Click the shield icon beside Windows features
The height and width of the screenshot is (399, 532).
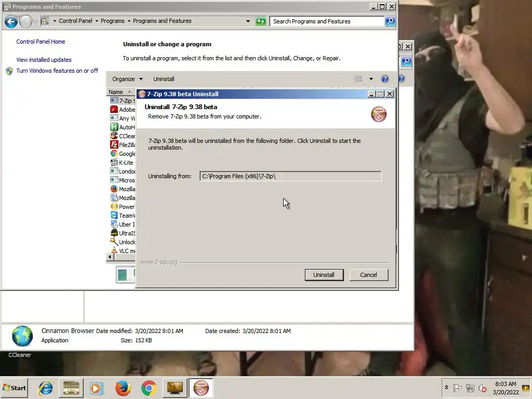coord(9,71)
